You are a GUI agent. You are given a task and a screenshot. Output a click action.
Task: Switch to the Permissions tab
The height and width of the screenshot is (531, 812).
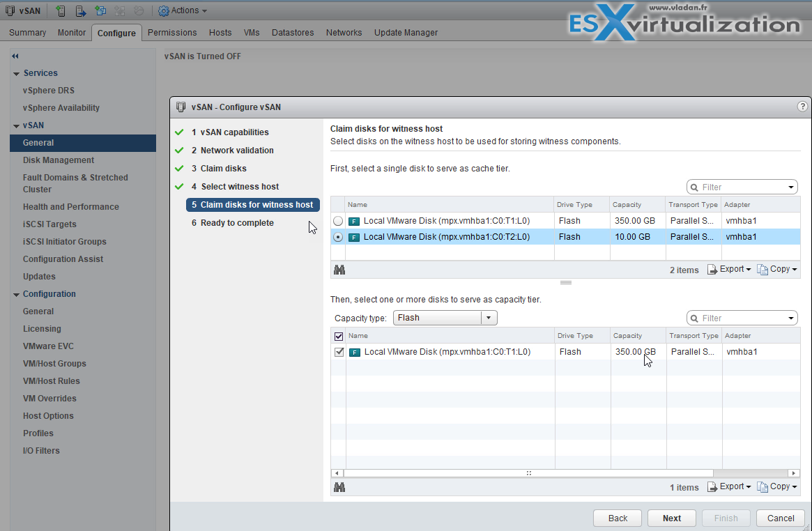coord(172,33)
